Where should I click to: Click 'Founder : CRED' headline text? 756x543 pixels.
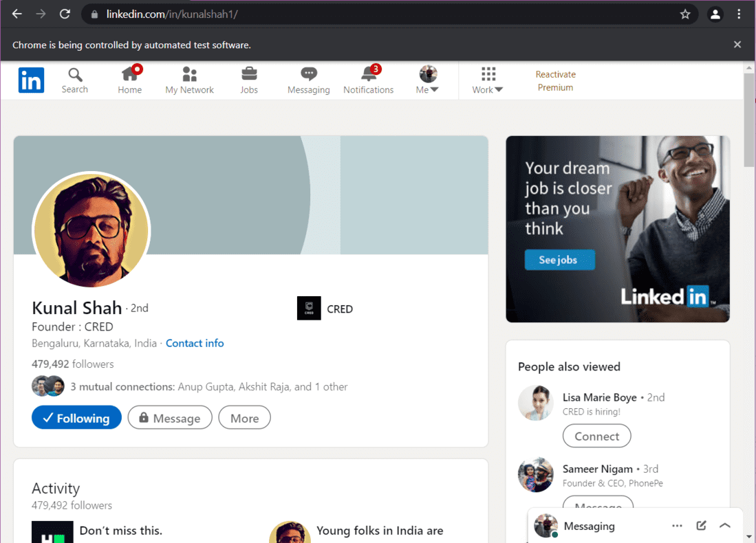click(72, 326)
